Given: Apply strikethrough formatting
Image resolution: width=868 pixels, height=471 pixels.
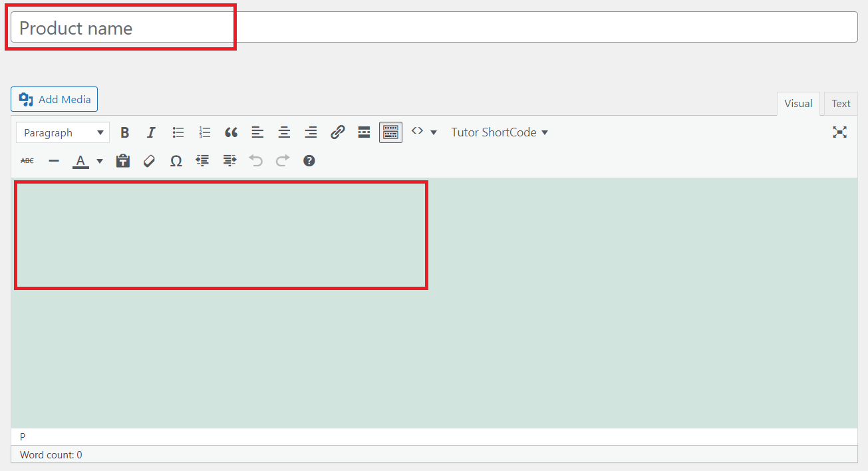Looking at the screenshot, I should point(27,161).
